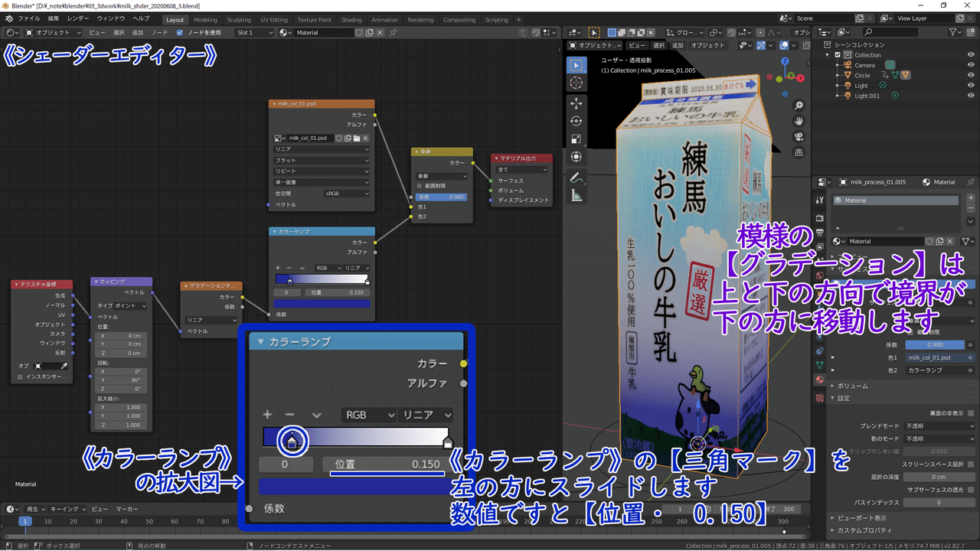Open the sRGB color space dropdown
The height and width of the screenshot is (551, 980).
[346, 194]
